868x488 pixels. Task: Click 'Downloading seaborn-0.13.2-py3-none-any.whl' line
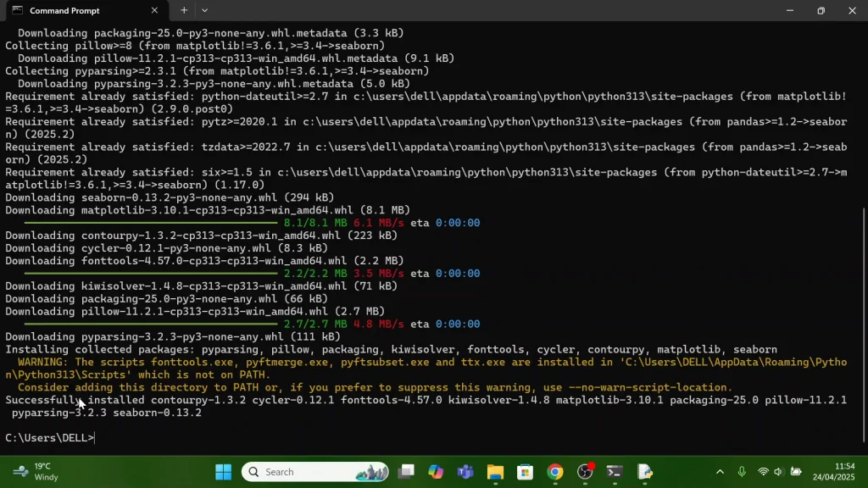click(170, 197)
